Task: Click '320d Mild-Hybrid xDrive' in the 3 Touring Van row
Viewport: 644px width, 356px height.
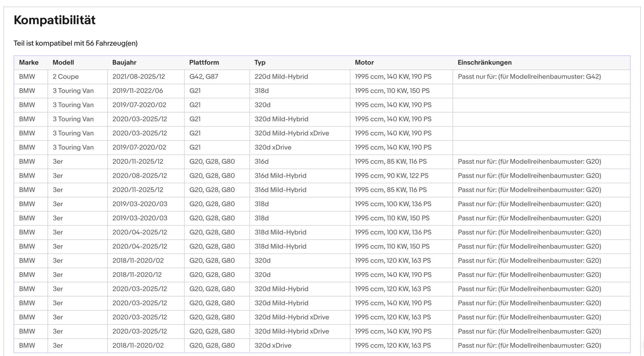Action: 292,133
